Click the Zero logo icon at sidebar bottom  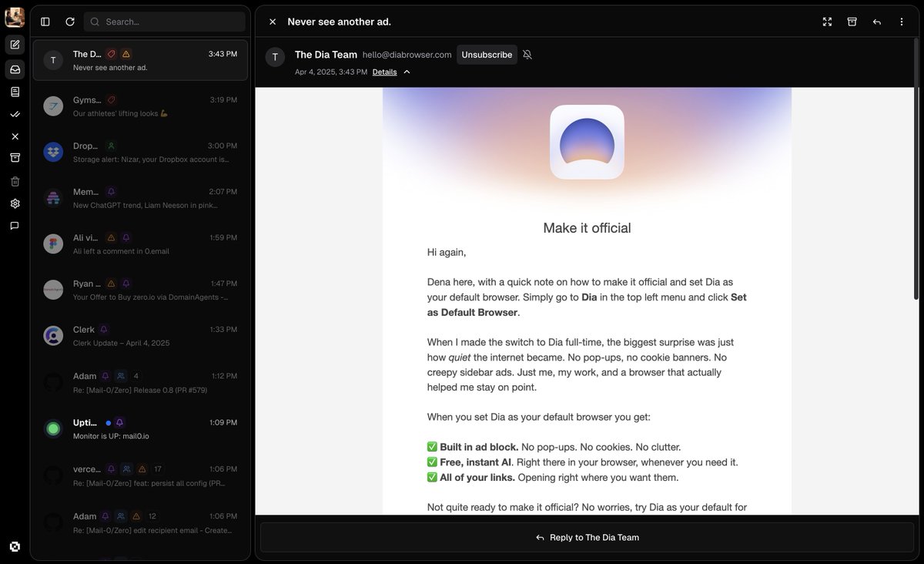click(15, 546)
